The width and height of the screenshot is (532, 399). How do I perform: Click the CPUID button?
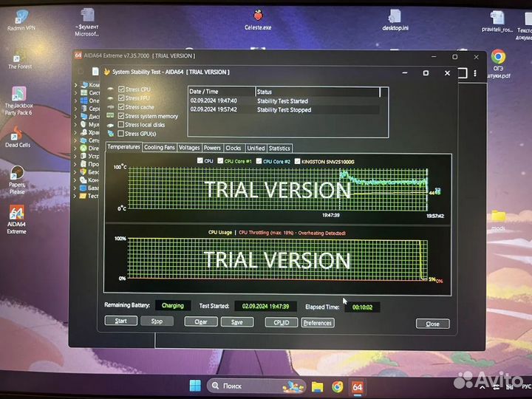point(282,322)
